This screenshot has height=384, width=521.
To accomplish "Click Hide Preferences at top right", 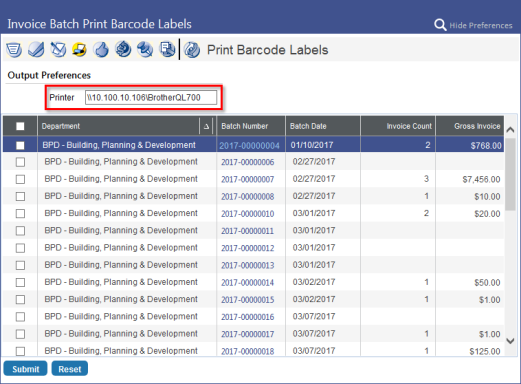I will coord(481,25).
